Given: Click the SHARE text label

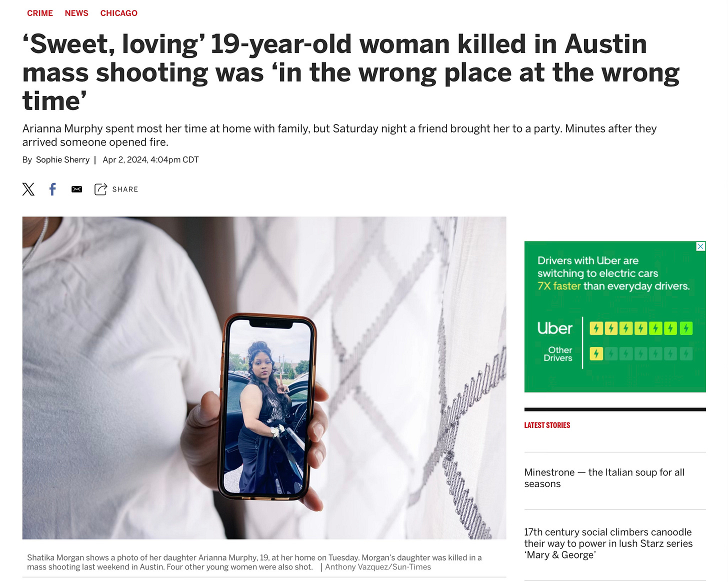Looking at the screenshot, I should click(x=125, y=189).
